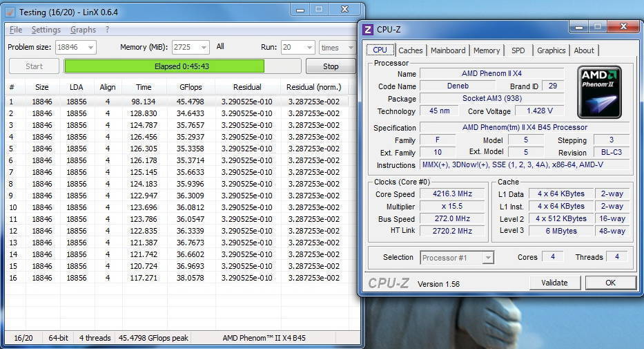Expand the Processor #1 selection dropdown
644x349 pixels.
pyautogui.click(x=487, y=258)
